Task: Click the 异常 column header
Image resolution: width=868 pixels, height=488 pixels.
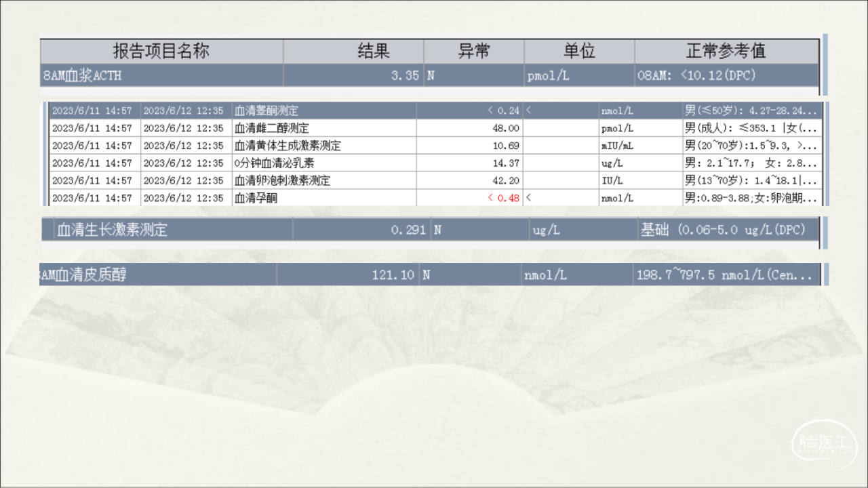Action: point(474,52)
